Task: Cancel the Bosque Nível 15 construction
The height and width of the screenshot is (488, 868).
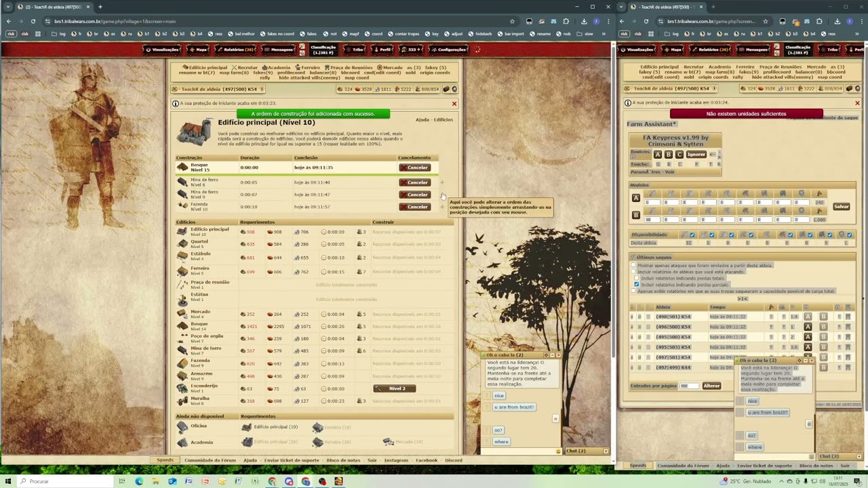Action: coord(414,167)
